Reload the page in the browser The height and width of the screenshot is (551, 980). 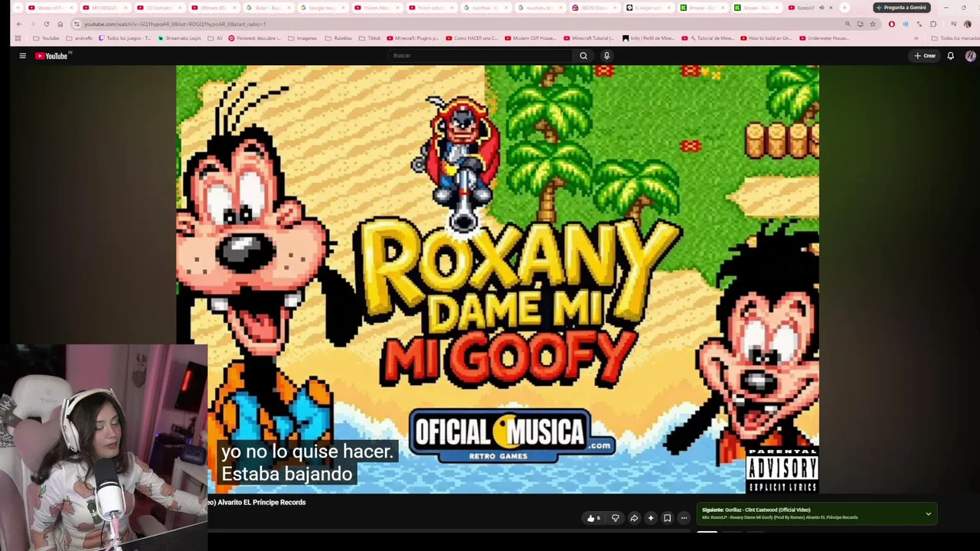[46, 24]
